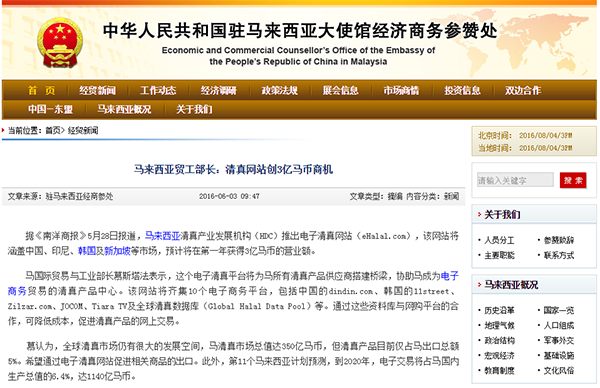Open 参赞致辞 sidebar link
The width and height of the screenshot is (600, 388).
point(559,240)
